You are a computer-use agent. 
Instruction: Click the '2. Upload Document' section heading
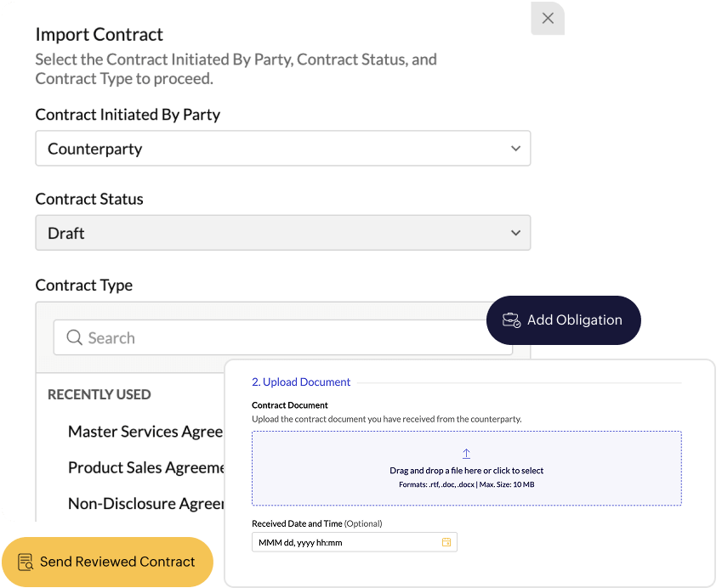coord(301,382)
